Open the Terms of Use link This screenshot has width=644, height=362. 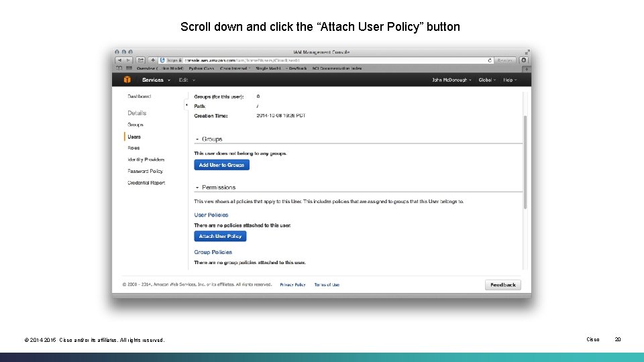pos(327,285)
